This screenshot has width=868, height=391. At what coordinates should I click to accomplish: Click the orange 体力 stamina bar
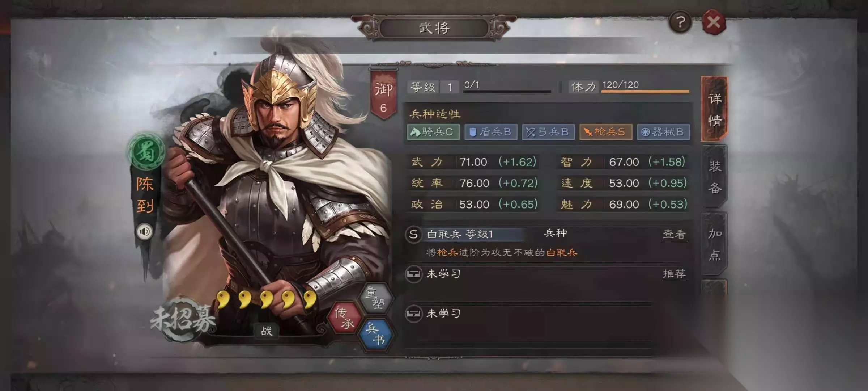(x=645, y=91)
